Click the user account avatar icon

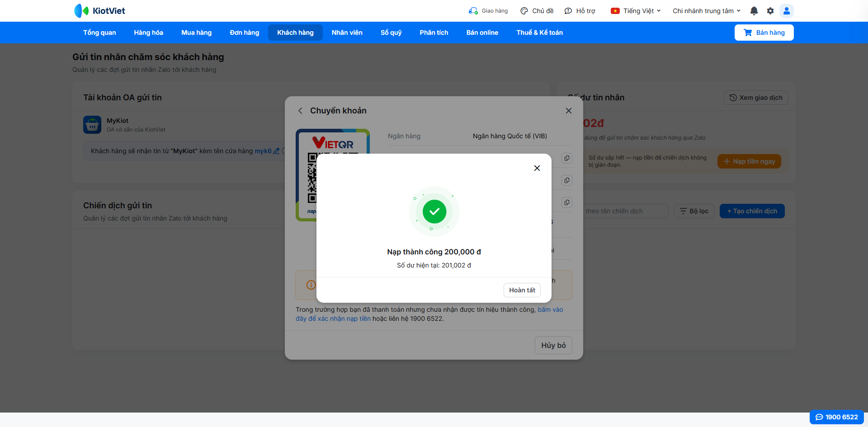click(x=787, y=11)
